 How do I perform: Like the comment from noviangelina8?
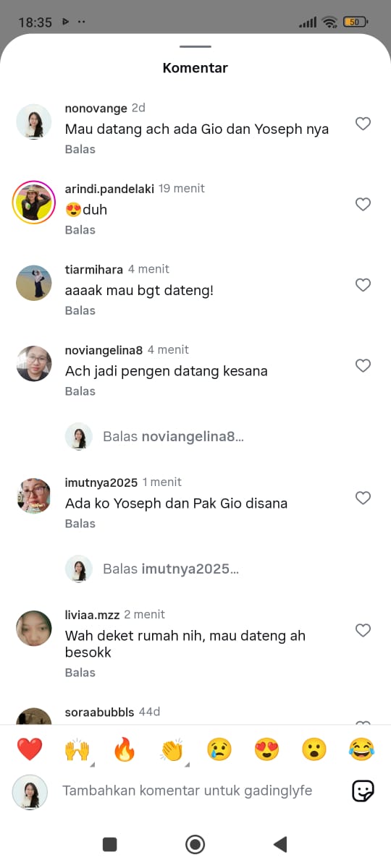pyautogui.click(x=363, y=366)
